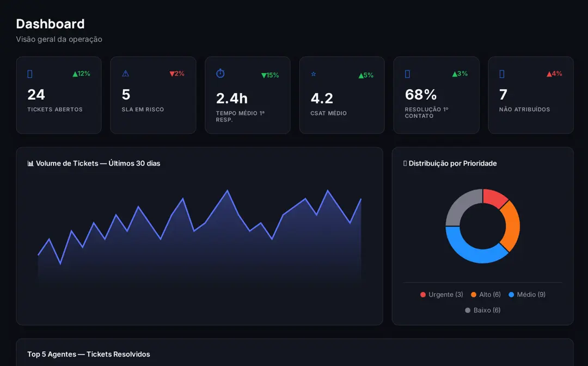The image size is (588, 366).
Task: Click the stopwatch icon in Tempo Médio card
Action: (220, 74)
